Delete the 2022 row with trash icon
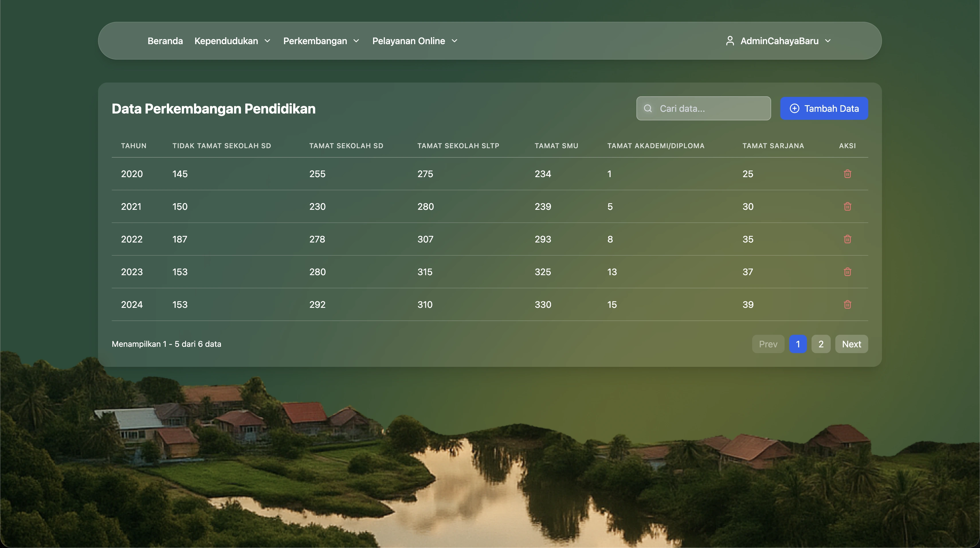Viewport: 980px width, 548px height. [x=847, y=239]
